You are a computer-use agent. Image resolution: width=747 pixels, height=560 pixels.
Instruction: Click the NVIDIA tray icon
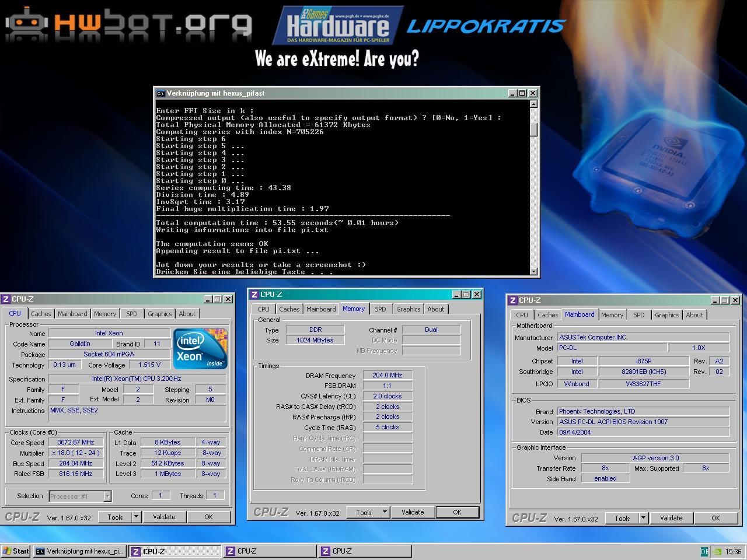click(717, 551)
